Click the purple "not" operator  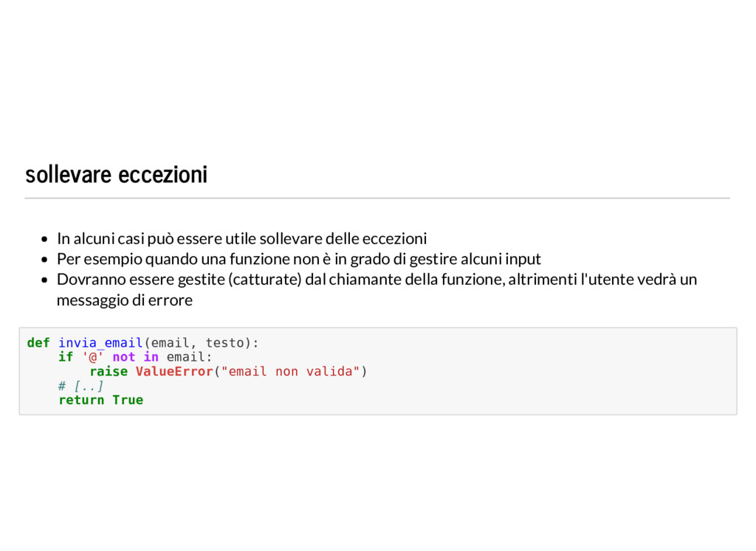[124, 357]
